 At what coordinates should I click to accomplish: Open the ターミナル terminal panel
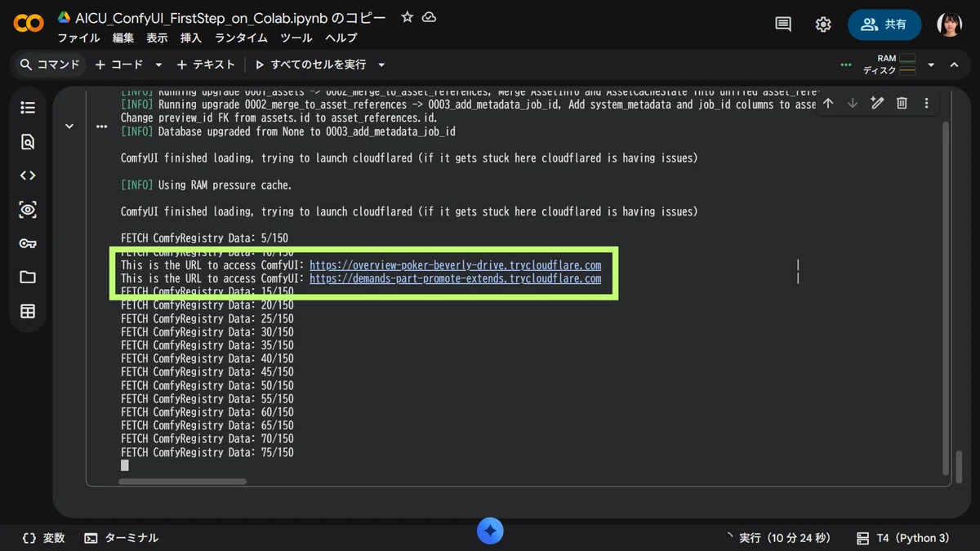tap(122, 538)
